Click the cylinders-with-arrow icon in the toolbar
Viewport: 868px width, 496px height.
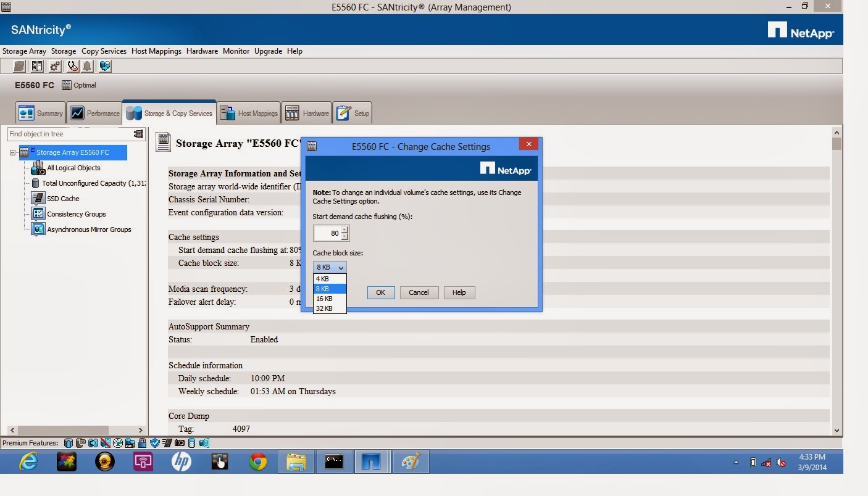point(105,66)
